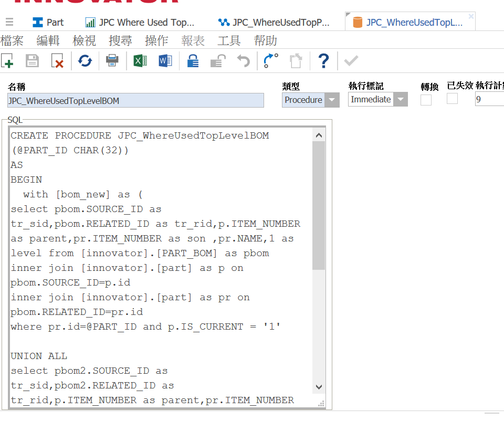The width and height of the screenshot is (504, 421).
Task: Click the line 'UNION ALL' in SQL
Action: click(39, 356)
